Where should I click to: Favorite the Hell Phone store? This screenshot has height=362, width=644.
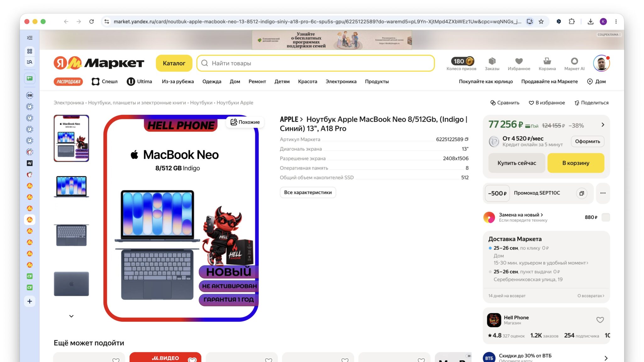tap(600, 320)
